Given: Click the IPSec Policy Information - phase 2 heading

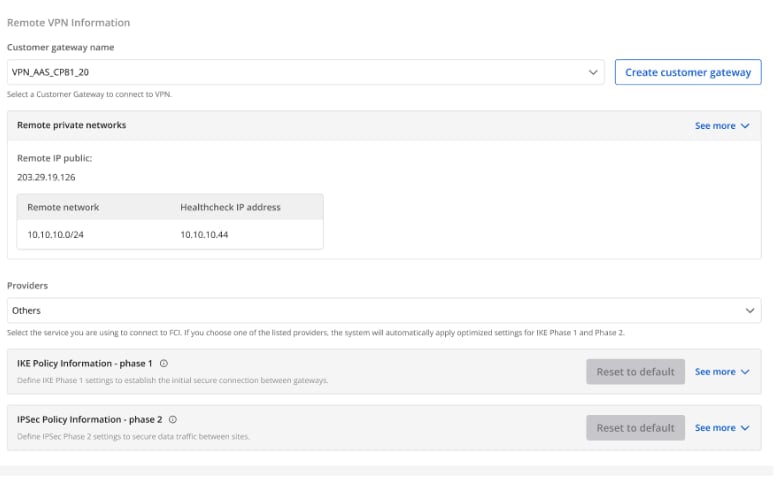Looking at the screenshot, I should pos(90,420).
